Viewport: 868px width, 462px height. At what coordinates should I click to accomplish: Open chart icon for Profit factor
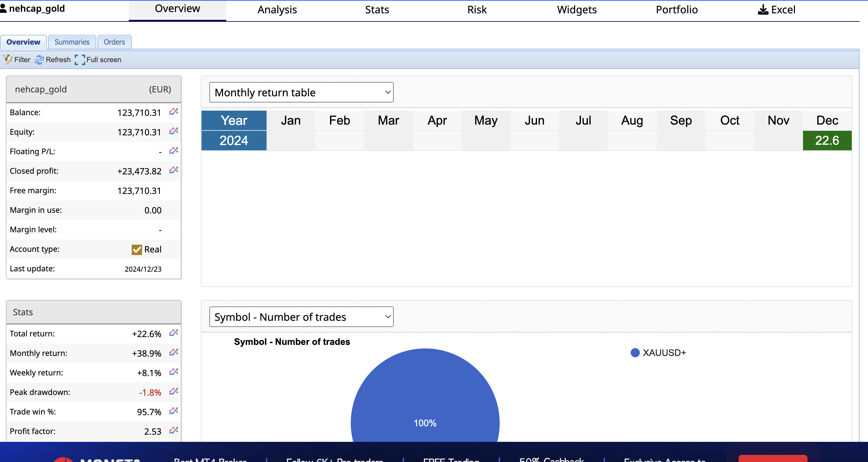click(x=174, y=430)
